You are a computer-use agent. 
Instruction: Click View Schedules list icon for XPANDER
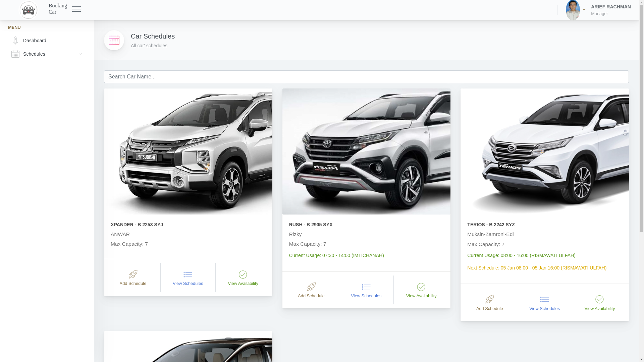click(x=188, y=275)
